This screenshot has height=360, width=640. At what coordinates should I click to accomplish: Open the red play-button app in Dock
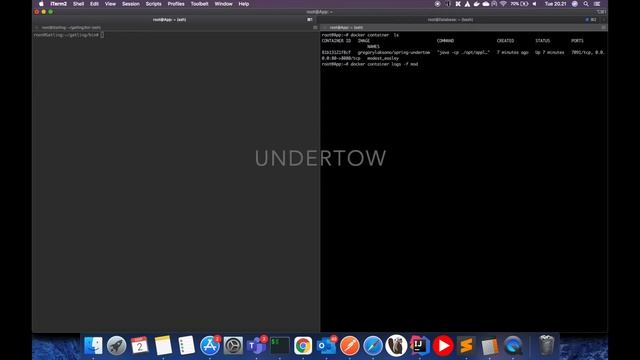pyautogui.click(x=443, y=346)
